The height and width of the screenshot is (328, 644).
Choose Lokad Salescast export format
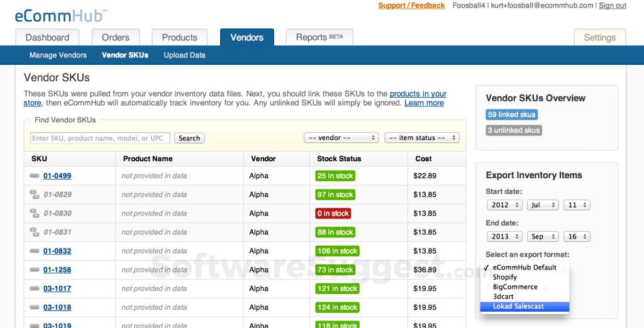[518, 307]
